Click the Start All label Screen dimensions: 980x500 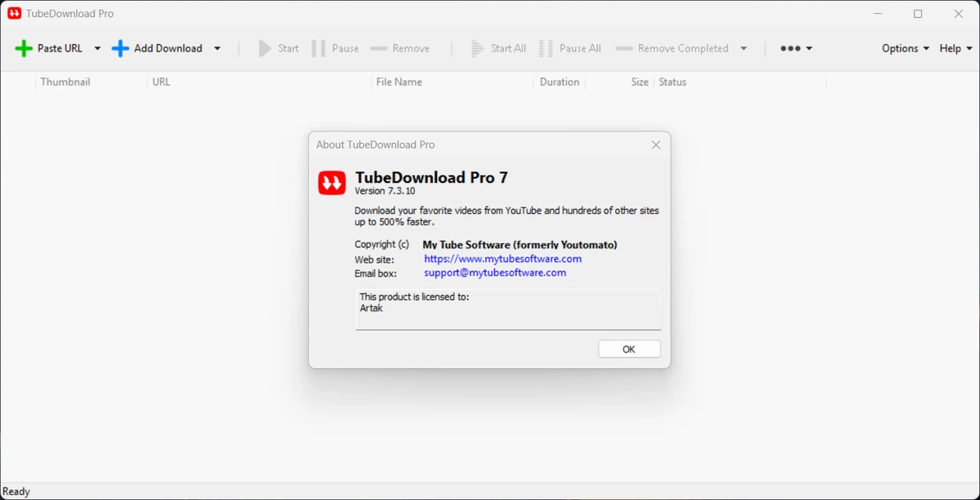pyautogui.click(x=508, y=48)
